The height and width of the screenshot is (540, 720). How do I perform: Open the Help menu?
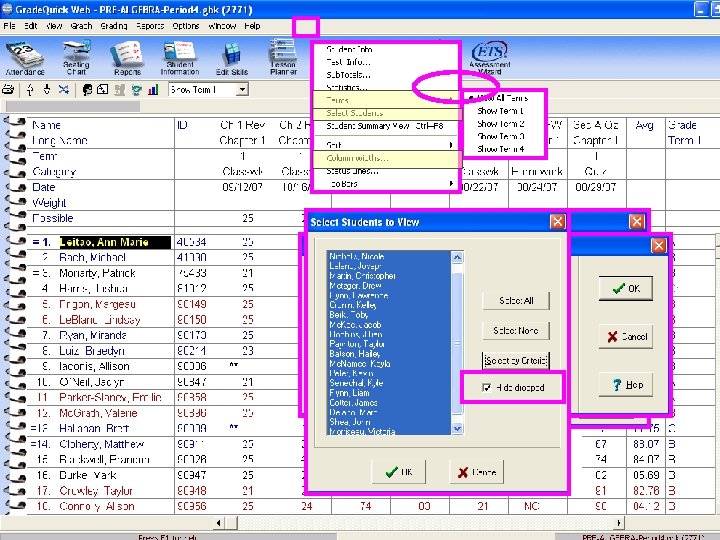point(252,26)
